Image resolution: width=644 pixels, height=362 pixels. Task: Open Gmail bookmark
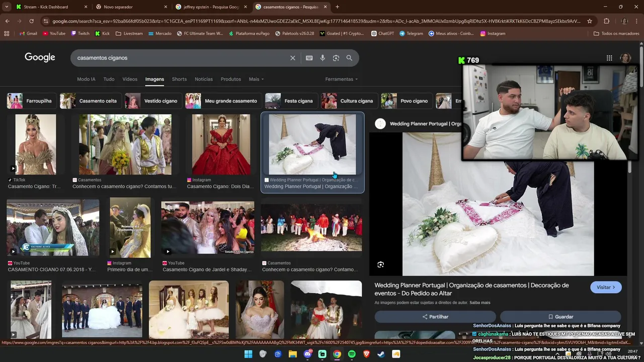tap(28, 34)
